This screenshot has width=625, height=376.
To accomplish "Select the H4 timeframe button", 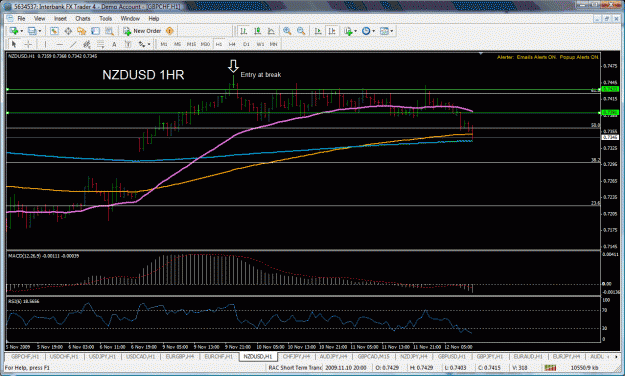I will pos(232,44).
